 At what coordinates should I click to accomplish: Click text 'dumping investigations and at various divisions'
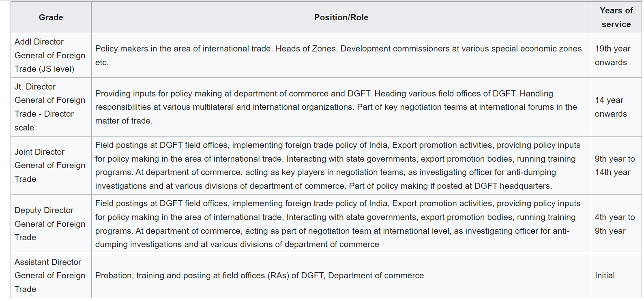[237, 244]
